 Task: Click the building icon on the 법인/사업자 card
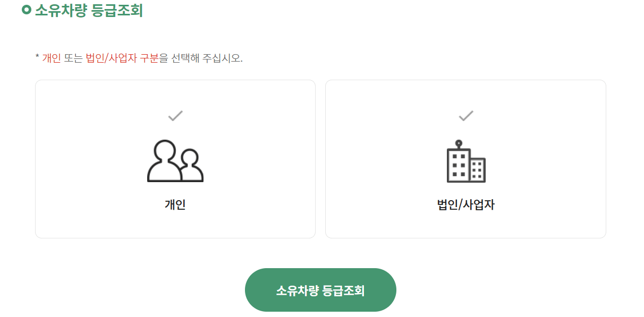coord(465,162)
